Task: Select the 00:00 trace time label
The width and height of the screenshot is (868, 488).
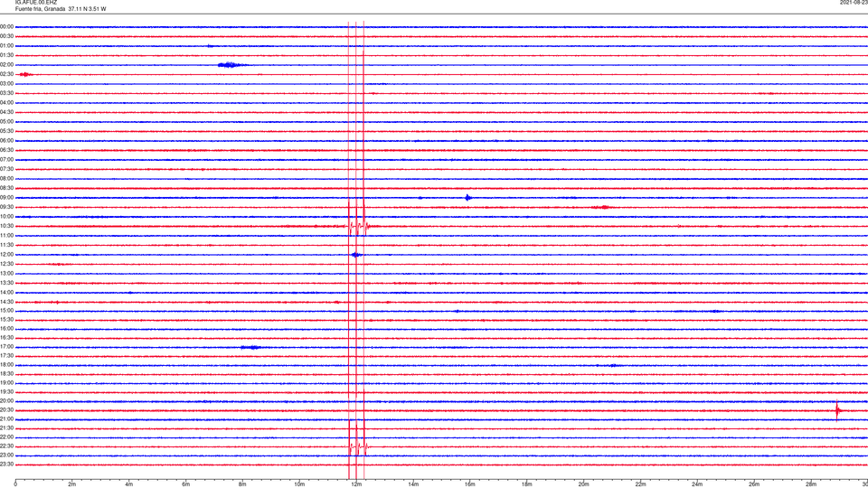Action: click(7, 26)
